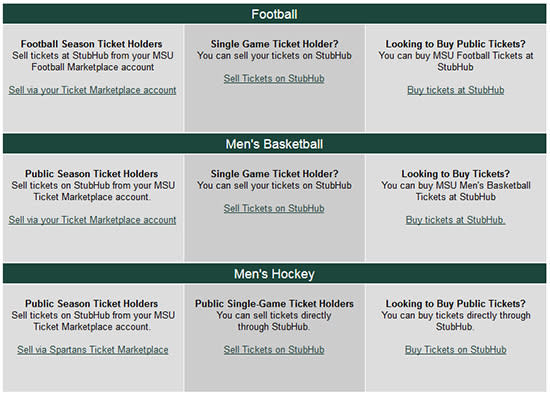The width and height of the screenshot is (550, 396).
Task: Click the Men's Basketball section header
Action: (x=274, y=144)
